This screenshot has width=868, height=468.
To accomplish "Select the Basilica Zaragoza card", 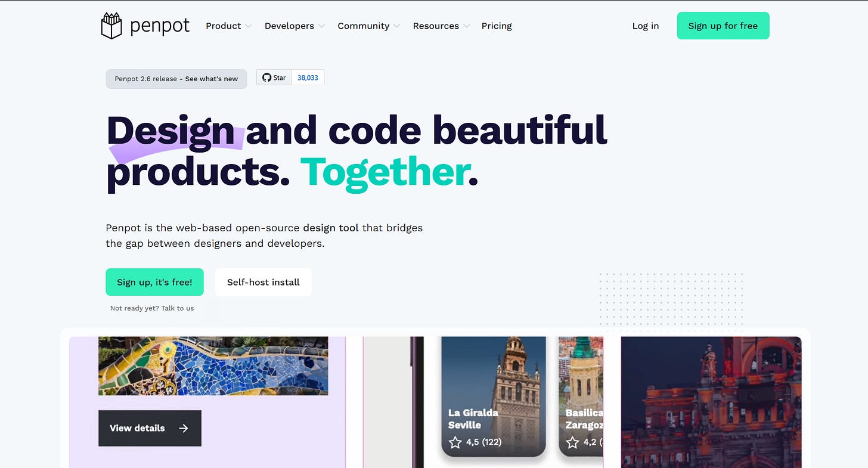I will coord(581,396).
